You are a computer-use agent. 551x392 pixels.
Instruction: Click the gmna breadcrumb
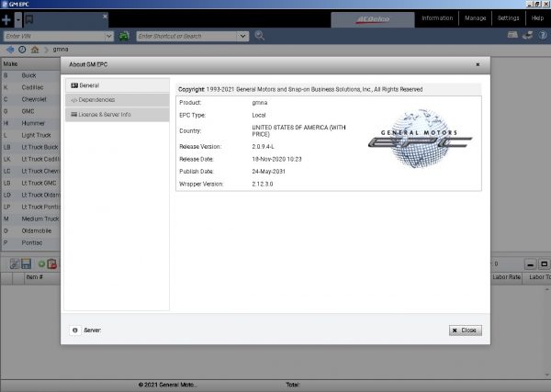(61, 50)
